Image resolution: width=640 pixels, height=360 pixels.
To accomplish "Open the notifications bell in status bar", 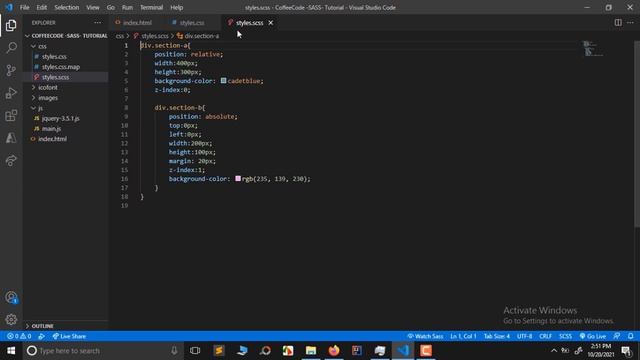I will pyautogui.click(x=631, y=336).
